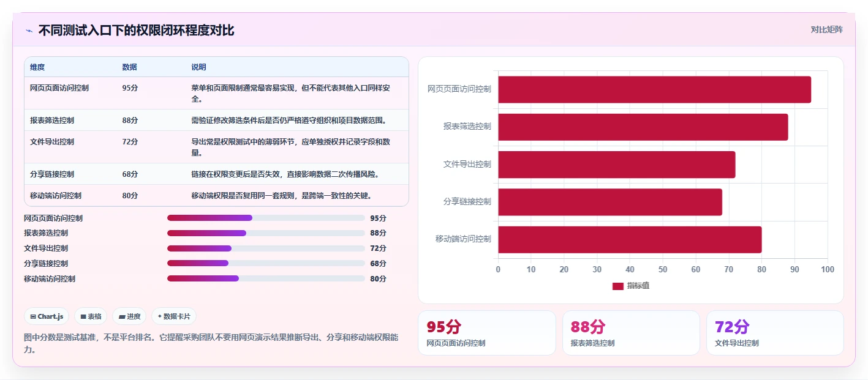Click the 文件导出控制 progress bar
The height and width of the screenshot is (380, 868).
(266, 248)
